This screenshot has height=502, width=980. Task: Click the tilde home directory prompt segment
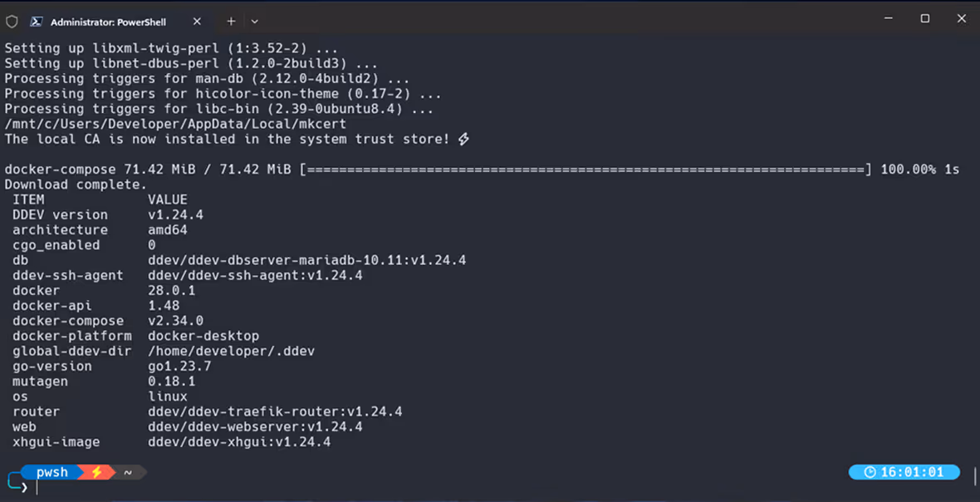(x=128, y=473)
